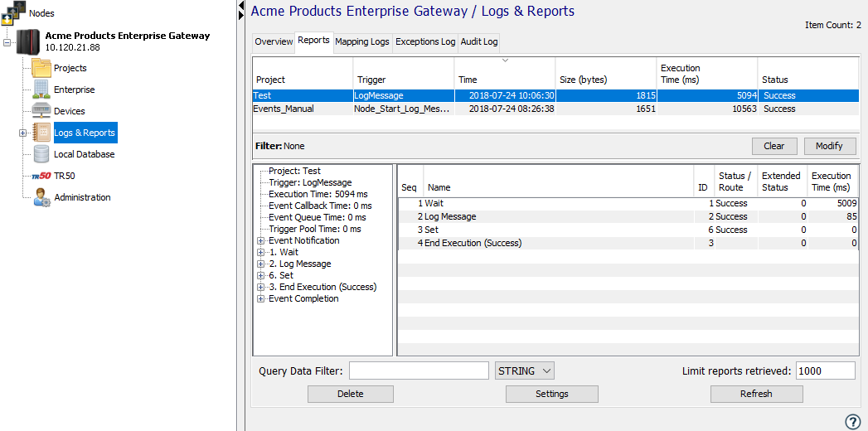
Task: Click the Logs & Reports notebook icon
Action: (41, 133)
